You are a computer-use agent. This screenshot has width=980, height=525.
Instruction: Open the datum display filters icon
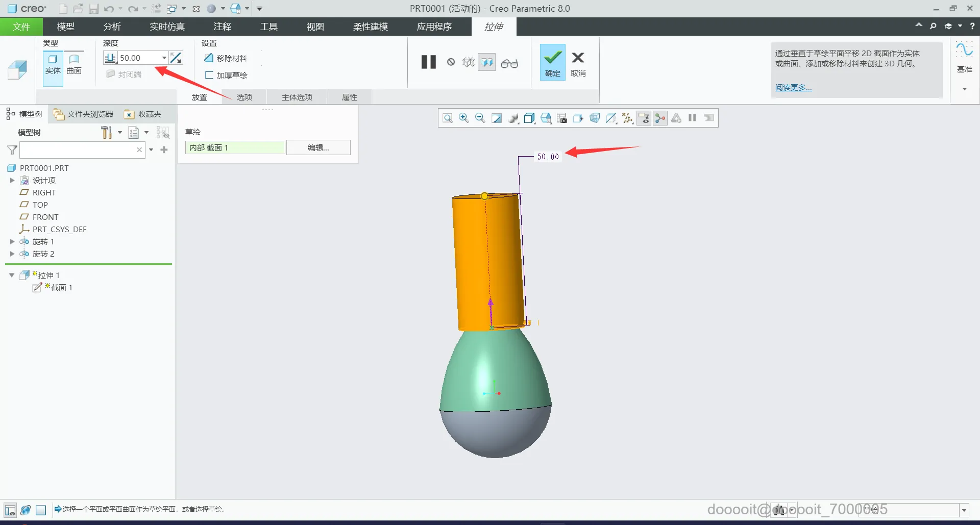(x=627, y=118)
